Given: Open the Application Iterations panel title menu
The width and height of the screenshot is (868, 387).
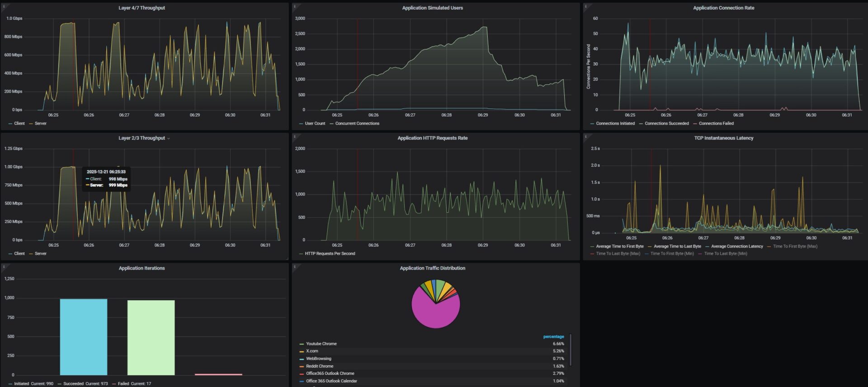Looking at the screenshot, I should (x=142, y=268).
